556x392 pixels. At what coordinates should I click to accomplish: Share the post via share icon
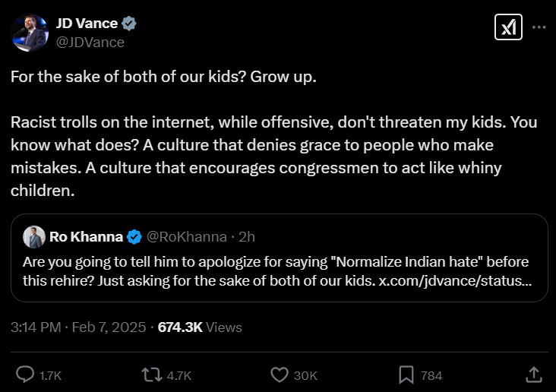[x=534, y=375]
